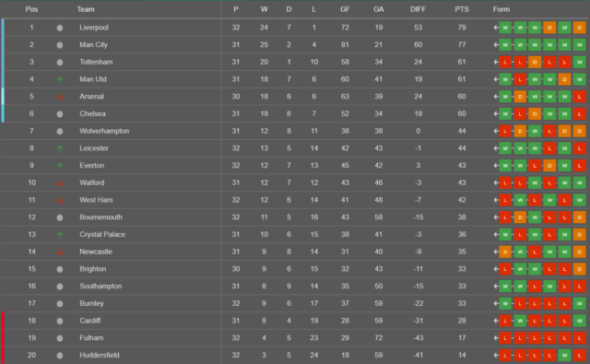The width and height of the screenshot is (590, 364).
Task: Click the green up arrow next to Leicester
Action: coord(59,148)
